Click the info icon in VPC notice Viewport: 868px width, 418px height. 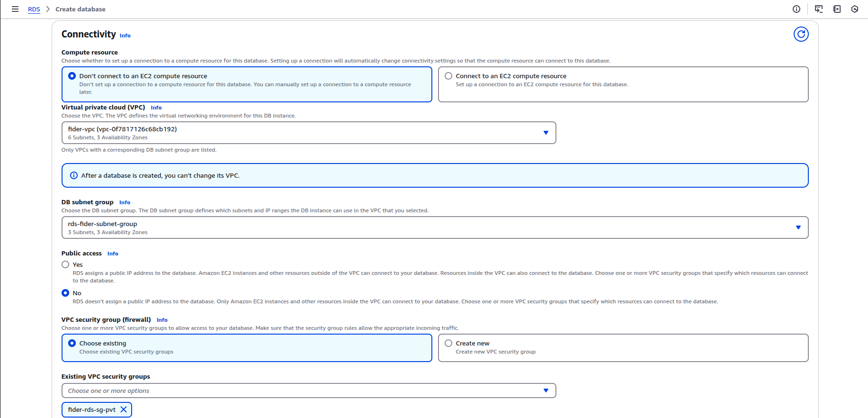74,175
